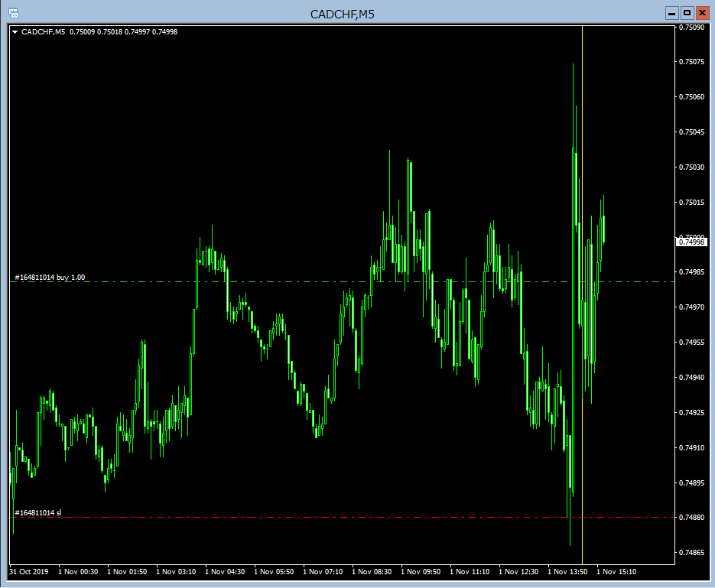Click the 1 Nov 12:30 time label
Viewport: 715px width, 588px height.
click(518, 572)
